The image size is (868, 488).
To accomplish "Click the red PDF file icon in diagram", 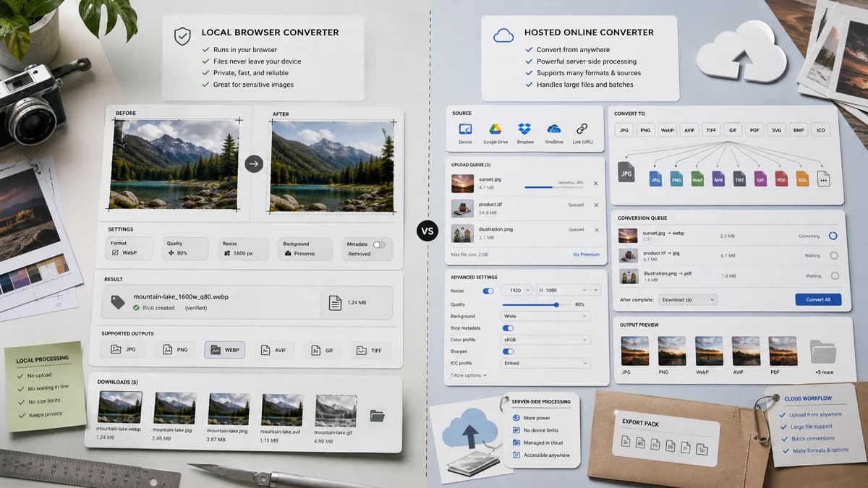I will pyautogui.click(x=781, y=179).
